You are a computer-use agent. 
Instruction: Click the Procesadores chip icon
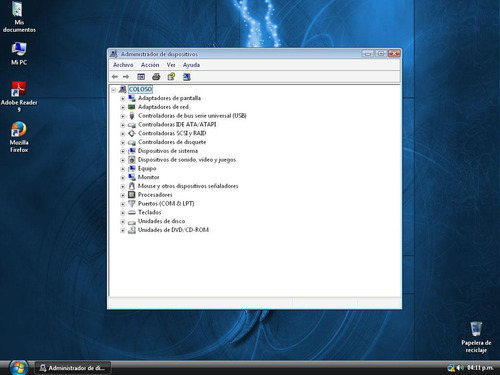coord(132,195)
